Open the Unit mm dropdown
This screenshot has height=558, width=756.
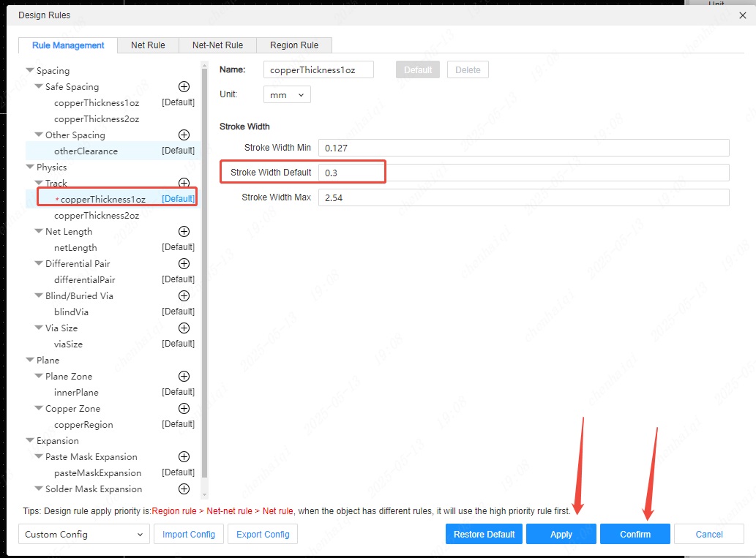(287, 95)
